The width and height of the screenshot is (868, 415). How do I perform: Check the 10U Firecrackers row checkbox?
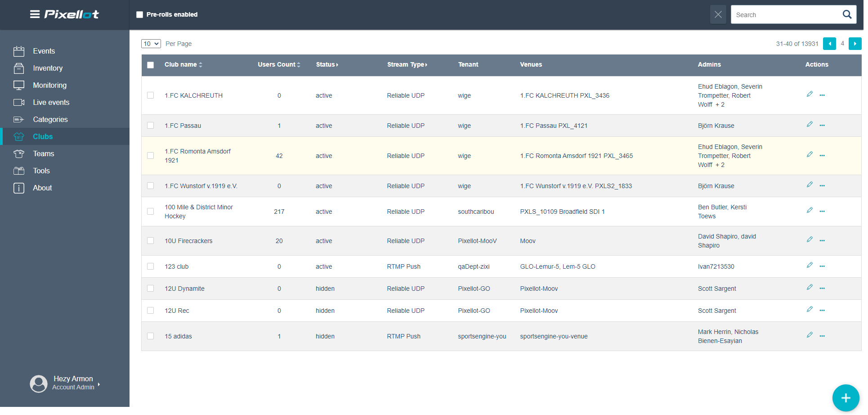[151, 241]
